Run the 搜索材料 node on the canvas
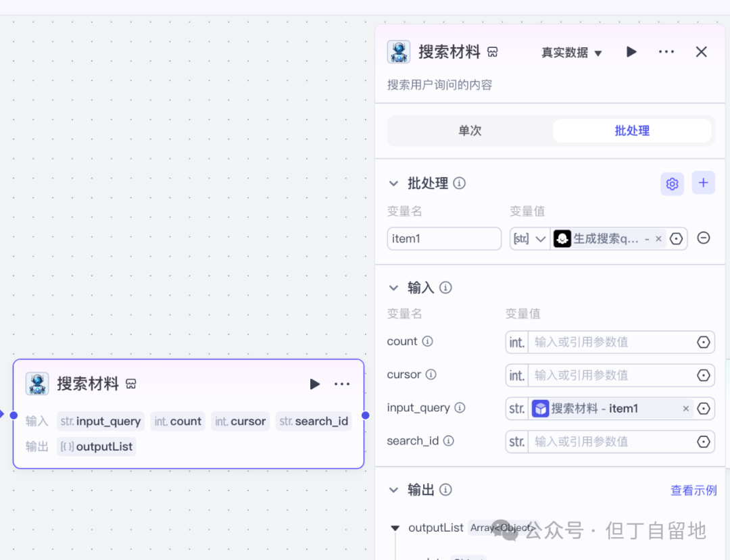The height and width of the screenshot is (560, 730). pos(315,384)
